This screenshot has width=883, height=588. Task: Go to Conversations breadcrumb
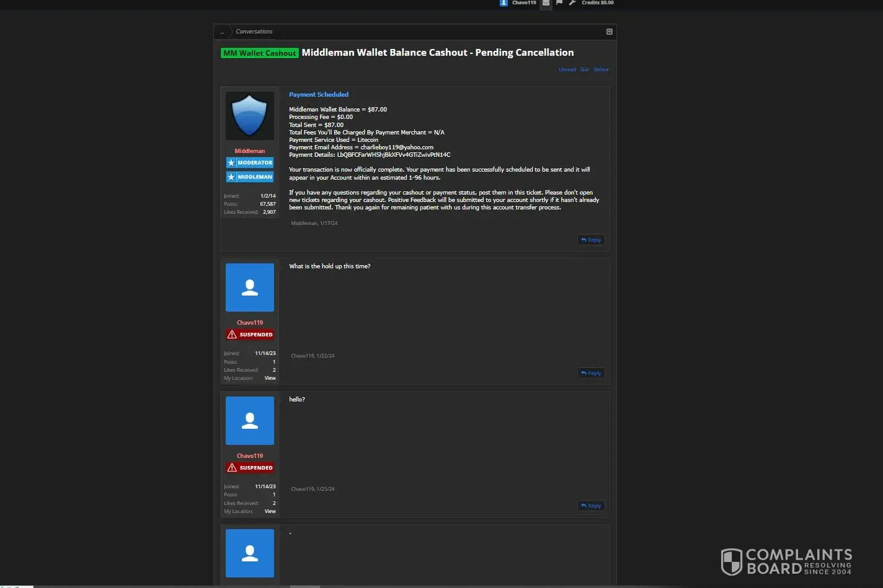[x=254, y=32]
